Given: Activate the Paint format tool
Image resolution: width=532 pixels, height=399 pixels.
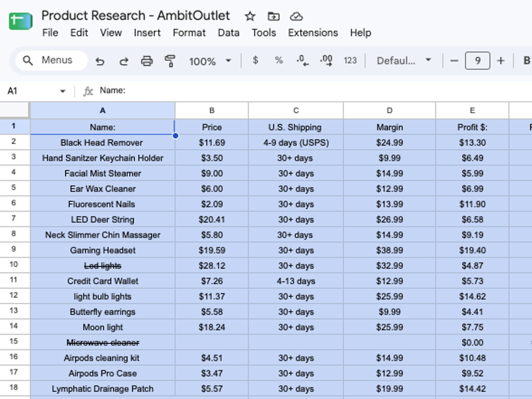Looking at the screenshot, I should click(170, 61).
